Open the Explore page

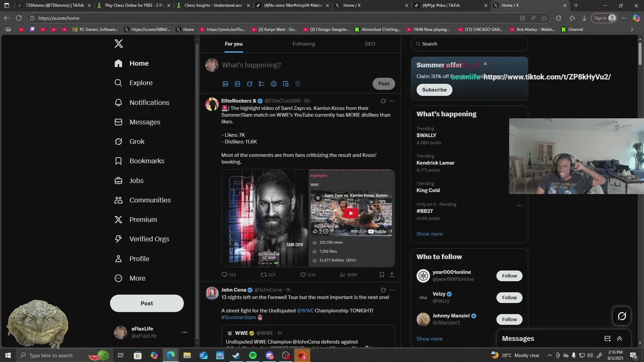click(x=133, y=83)
